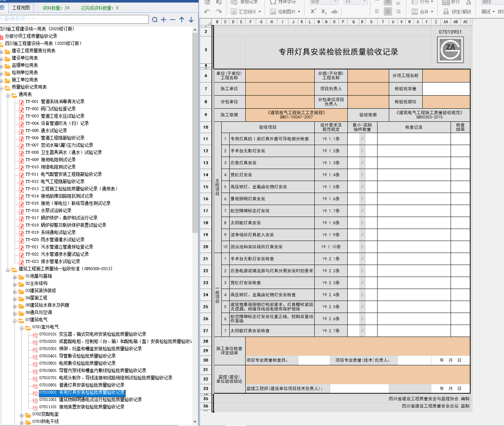Select column header AC
504x426 pixels.
pos(465,22)
